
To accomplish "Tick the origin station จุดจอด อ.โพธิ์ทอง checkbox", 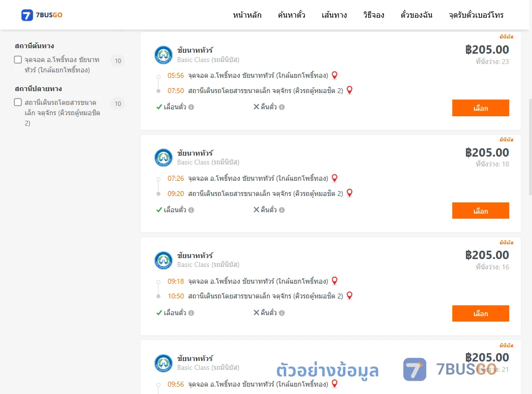I will tap(18, 60).
